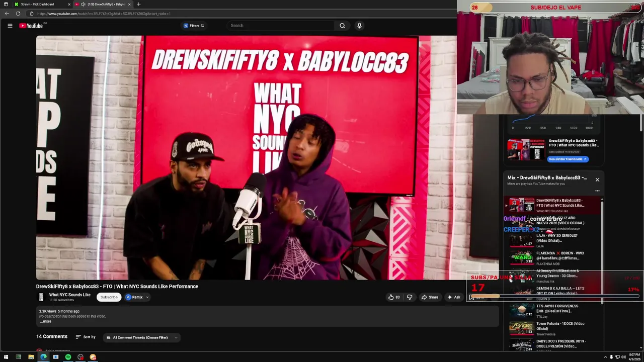Click the taskbar clock showing 8:07 PM
This screenshot has width=644, height=362.
coord(633,357)
